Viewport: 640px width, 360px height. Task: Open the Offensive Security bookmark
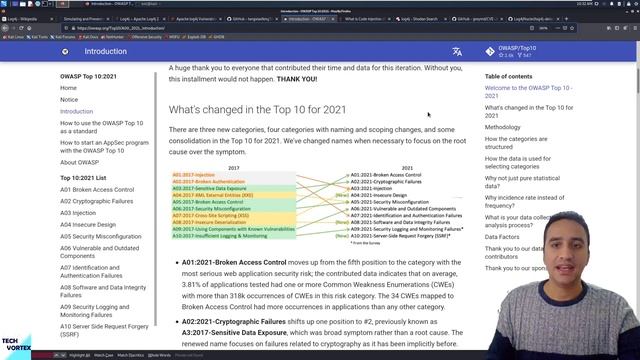(x=144, y=37)
